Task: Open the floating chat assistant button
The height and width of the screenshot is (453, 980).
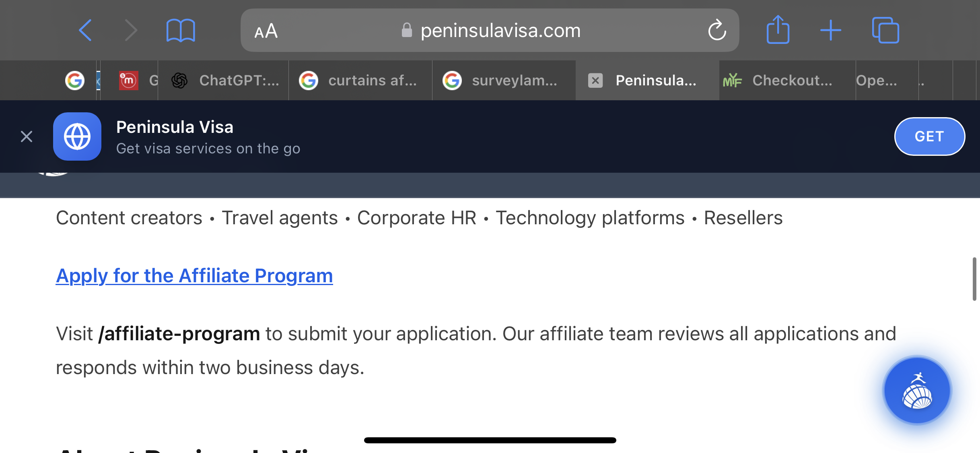Action: tap(917, 391)
